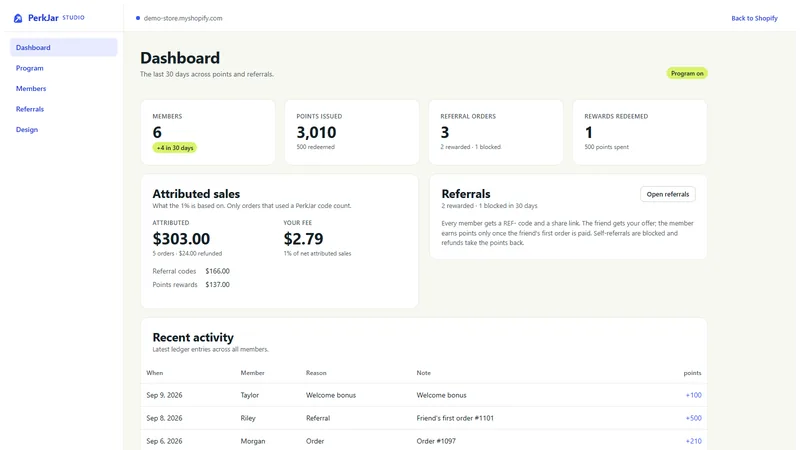Click the points column header
800x450 pixels.
(x=692, y=373)
